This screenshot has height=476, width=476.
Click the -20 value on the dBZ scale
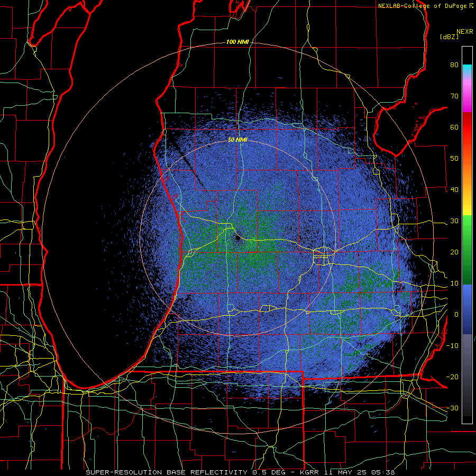click(x=452, y=377)
